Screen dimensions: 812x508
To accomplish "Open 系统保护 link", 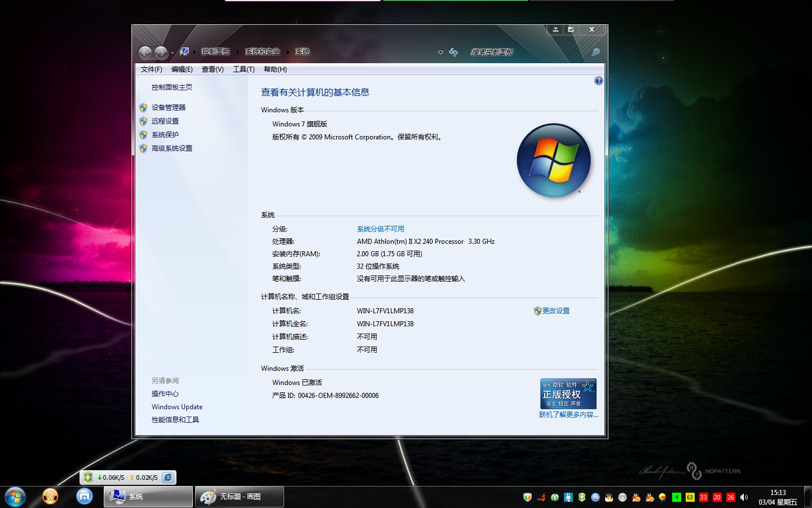I will 165,135.
